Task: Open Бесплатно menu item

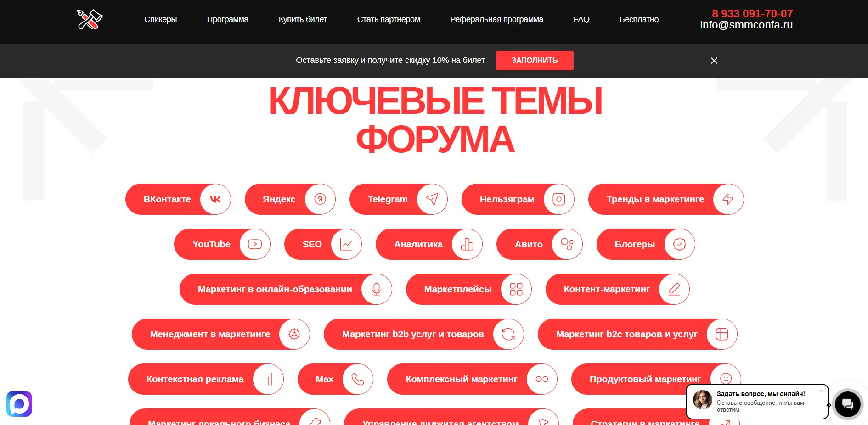Action: (639, 19)
